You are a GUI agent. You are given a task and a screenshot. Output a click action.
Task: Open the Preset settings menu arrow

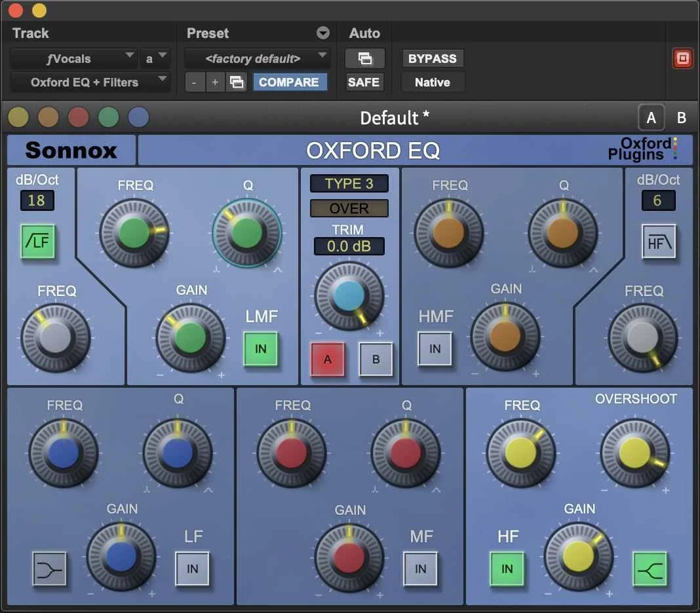tap(322, 33)
